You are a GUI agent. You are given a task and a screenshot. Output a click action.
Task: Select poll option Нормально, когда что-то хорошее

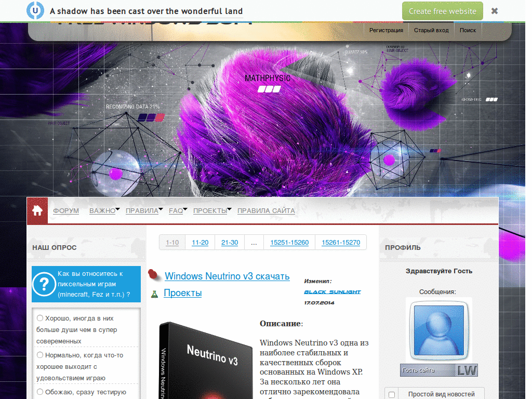pos(40,355)
